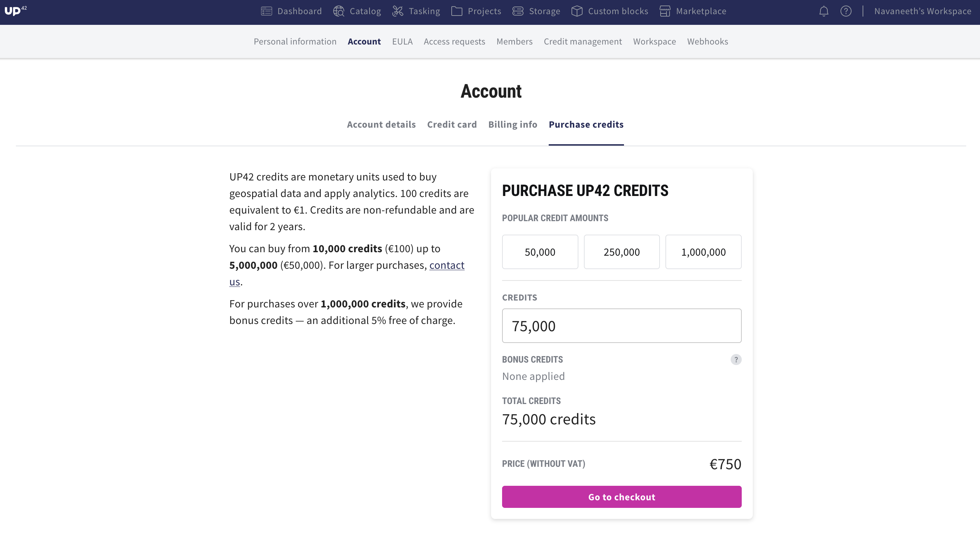This screenshot has width=980, height=541.
Task: Click the Credits input field
Action: pos(621,326)
